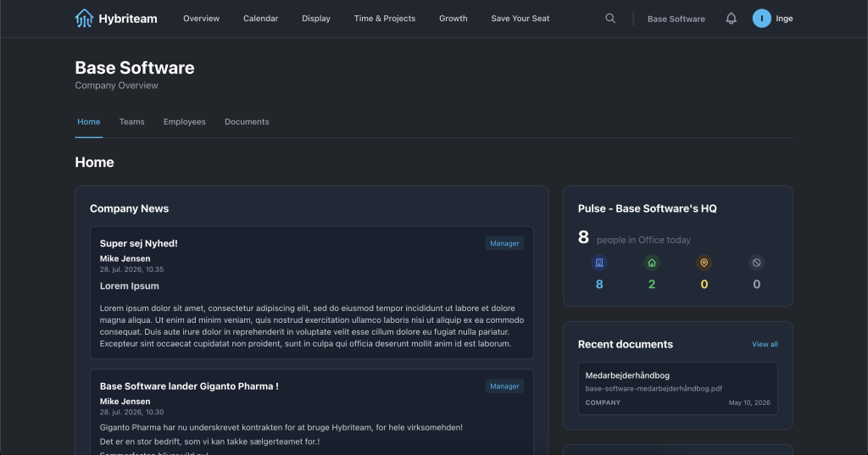Click people in Office today text
This screenshot has width=868, height=455.
point(643,241)
